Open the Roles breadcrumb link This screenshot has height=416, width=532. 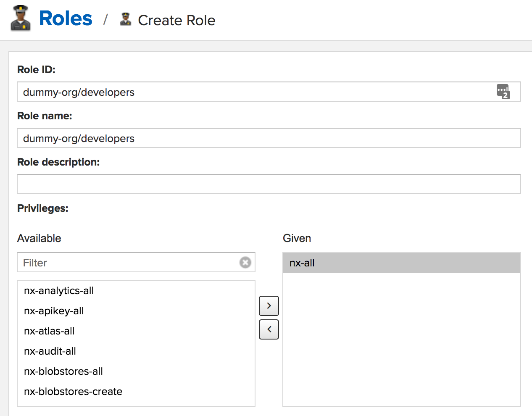[x=66, y=18]
